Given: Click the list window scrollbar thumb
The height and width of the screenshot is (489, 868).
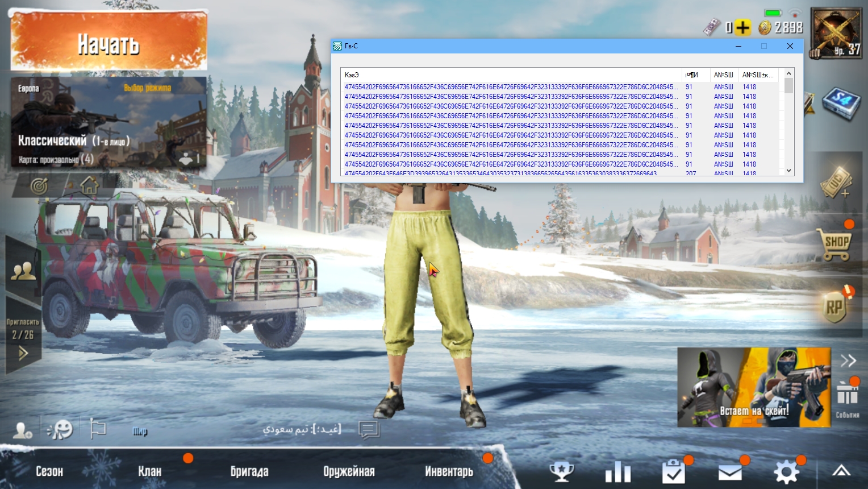Looking at the screenshot, I should point(788,86).
